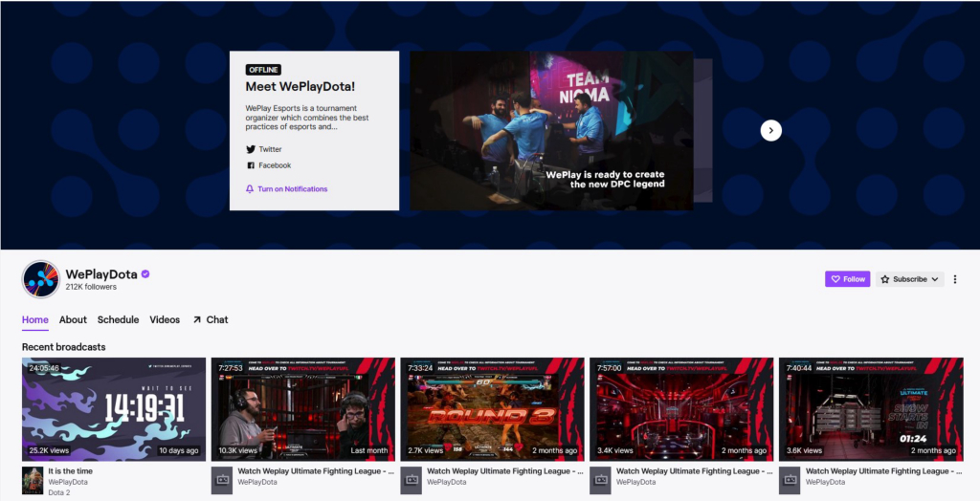Click game placeholder icon under 3.4K views video
980x501 pixels.
tap(601, 480)
